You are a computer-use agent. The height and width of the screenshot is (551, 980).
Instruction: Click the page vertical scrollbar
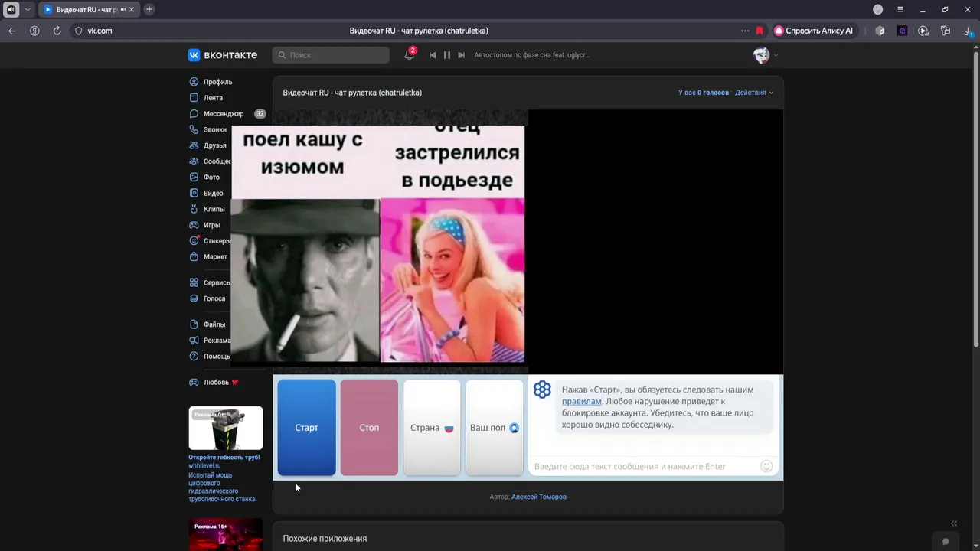976,199
